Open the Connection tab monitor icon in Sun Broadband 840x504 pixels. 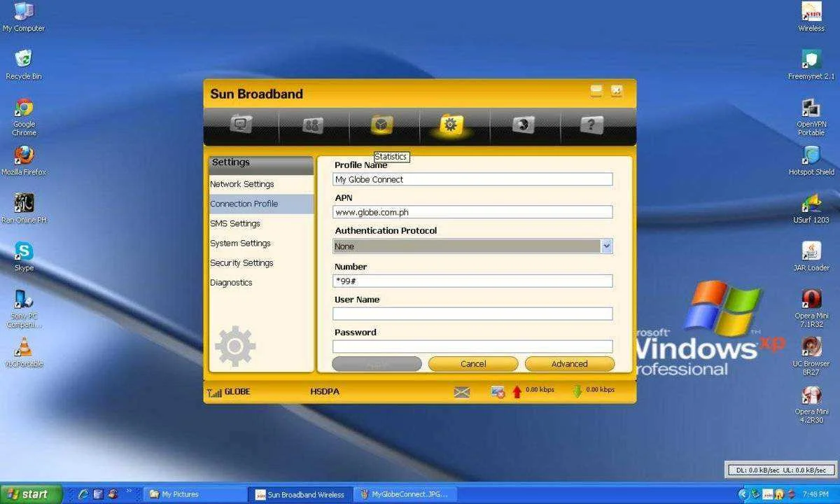[x=241, y=125]
